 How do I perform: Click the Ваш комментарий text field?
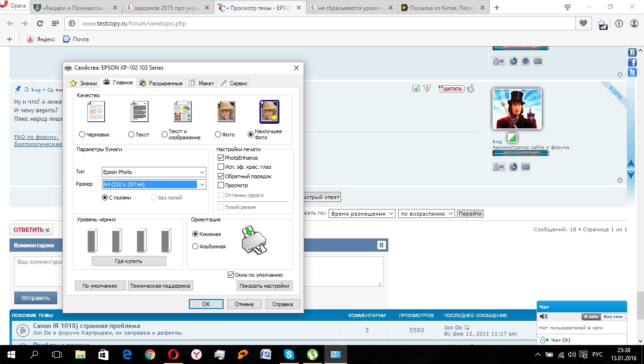[38, 272]
